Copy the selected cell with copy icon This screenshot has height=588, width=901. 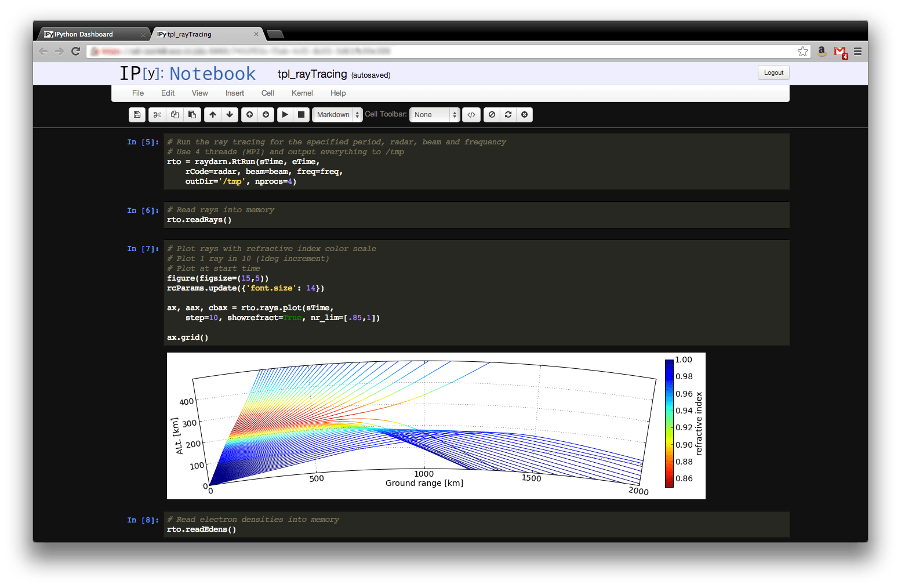pyautogui.click(x=175, y=114)
